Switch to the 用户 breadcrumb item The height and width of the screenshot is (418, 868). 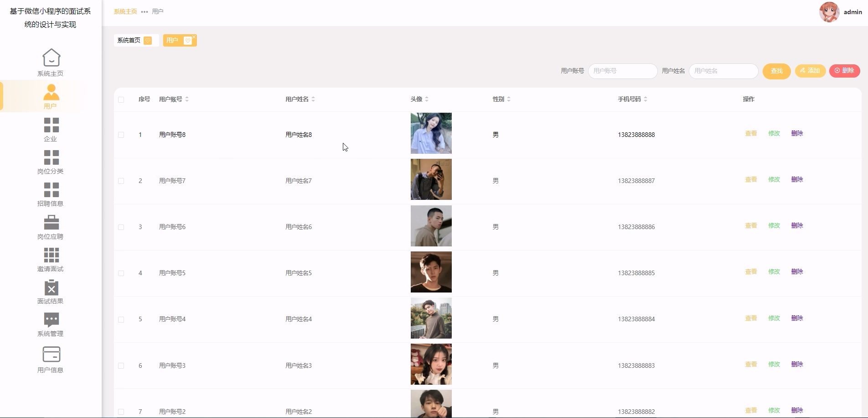click(x=158, y=11)
